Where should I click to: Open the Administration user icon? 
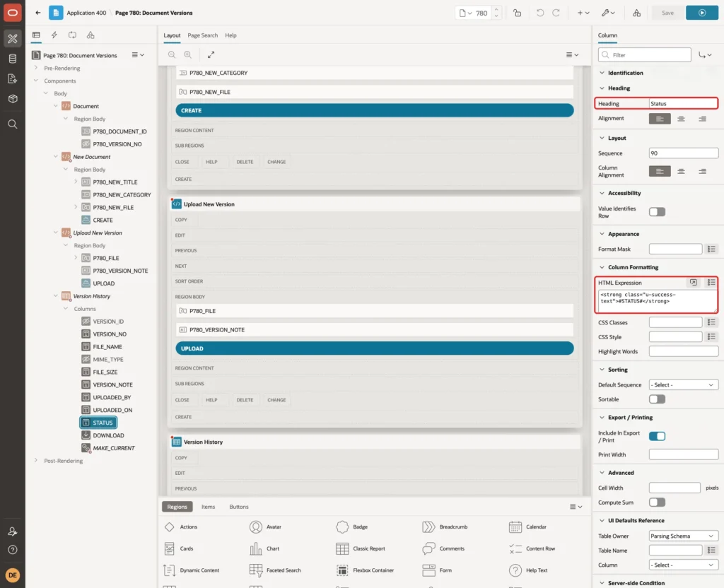[13, 531]
